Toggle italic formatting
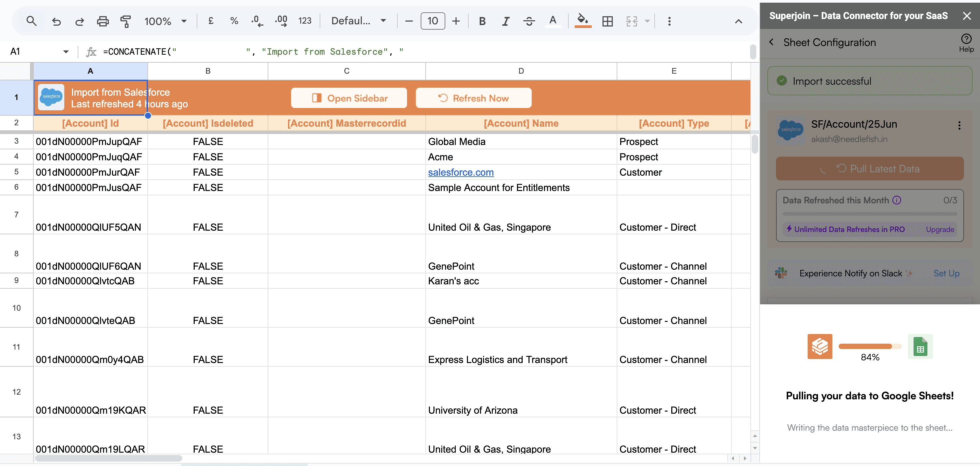The width and height of the screenshot is (980, 466). tap(506, 21)
